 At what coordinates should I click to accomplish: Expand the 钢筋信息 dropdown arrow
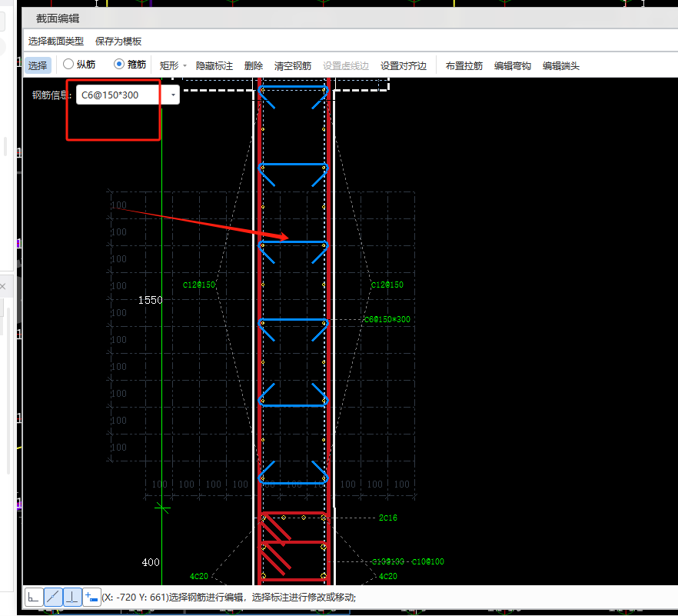point(173,95)
